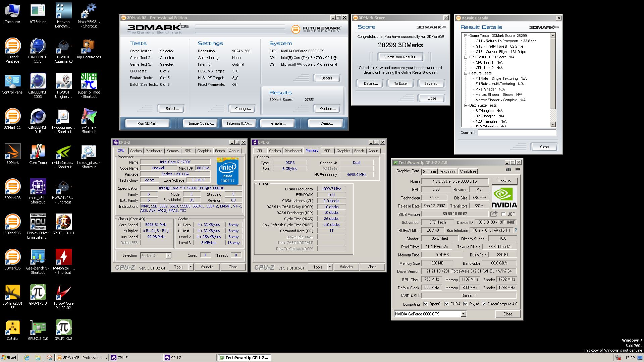Screen dimensions: 644x362
Task: Open the HWMonitor shortcut icon
Action: pyautogui.click(x=63, y=261)
